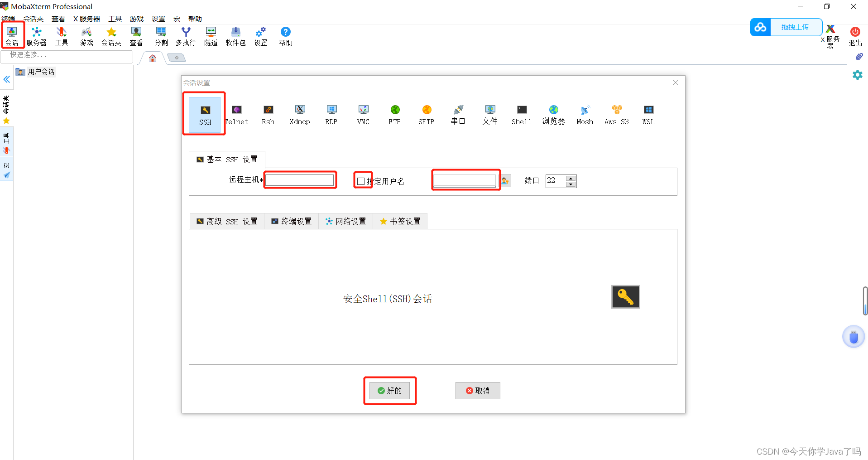The image size is (868, 460).
Task: Open the 工具 menu in menu bar
Action: (115, 19)
